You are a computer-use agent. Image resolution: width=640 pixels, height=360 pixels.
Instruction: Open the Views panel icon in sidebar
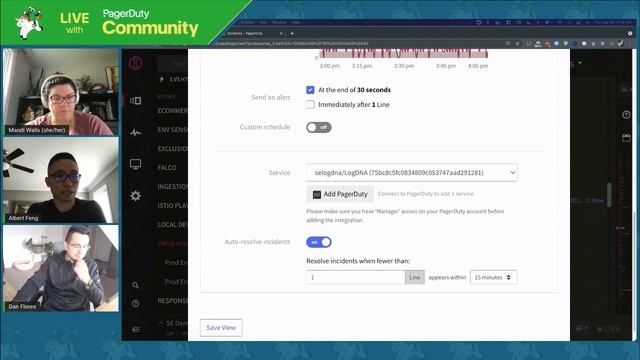tap(136, 100)
